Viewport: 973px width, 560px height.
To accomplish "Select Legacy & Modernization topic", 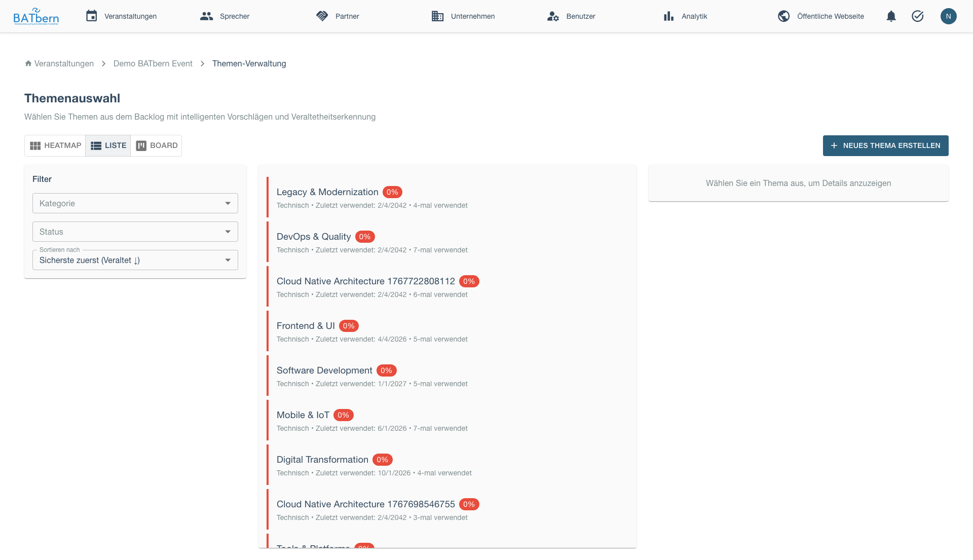I will tap(448, 198).
